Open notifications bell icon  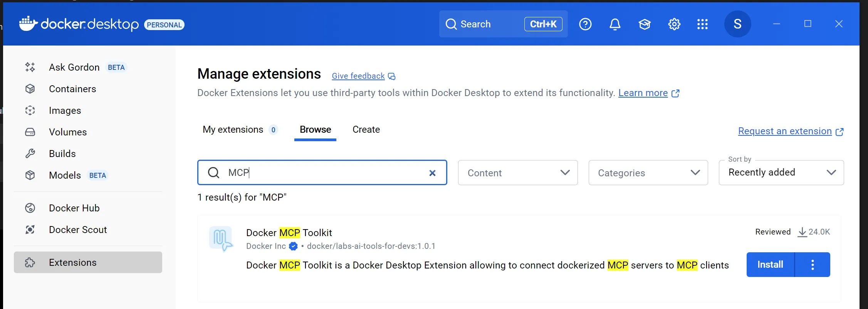pos(615,24)
